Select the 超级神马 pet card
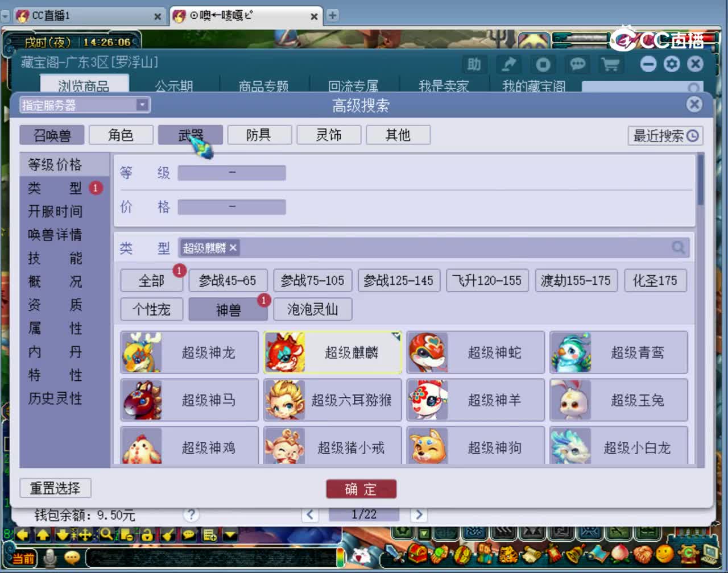The image size is (728, 573). pyautogui.click(x=189, y=400)
